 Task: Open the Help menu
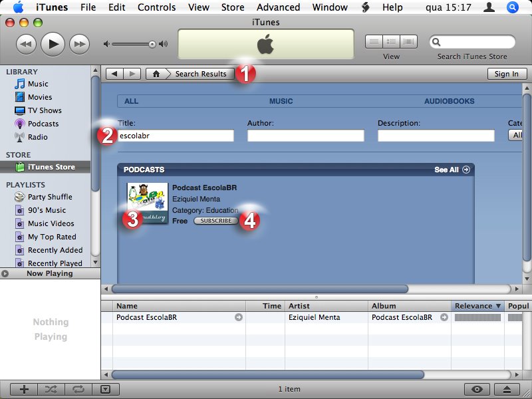point(392,7)
